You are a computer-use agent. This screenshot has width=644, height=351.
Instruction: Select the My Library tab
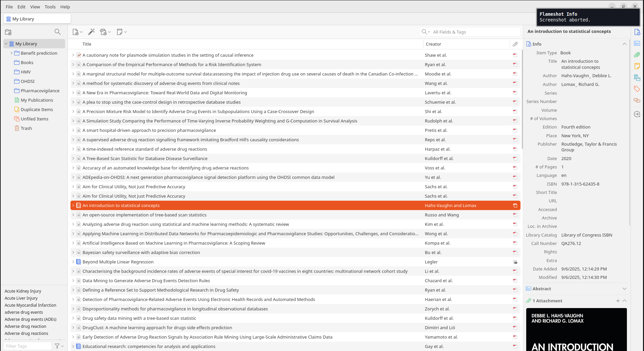click(x=37, y=19)
